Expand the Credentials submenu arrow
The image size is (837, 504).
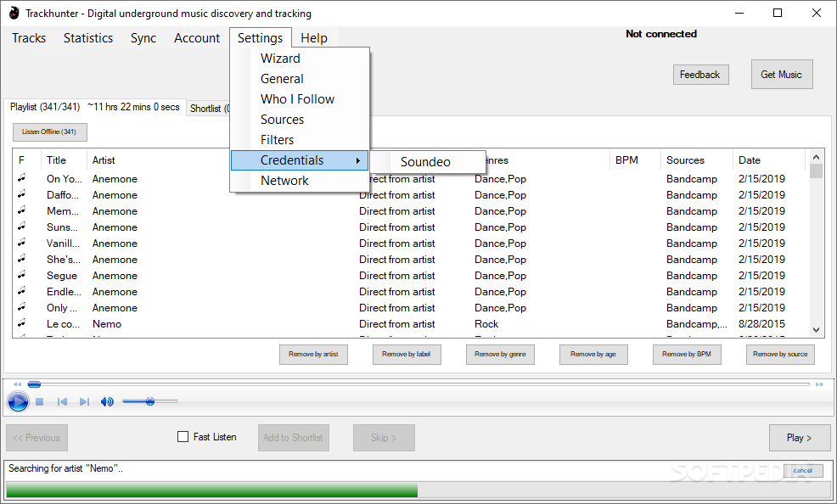pyautogui.click(x=358, y=160)
